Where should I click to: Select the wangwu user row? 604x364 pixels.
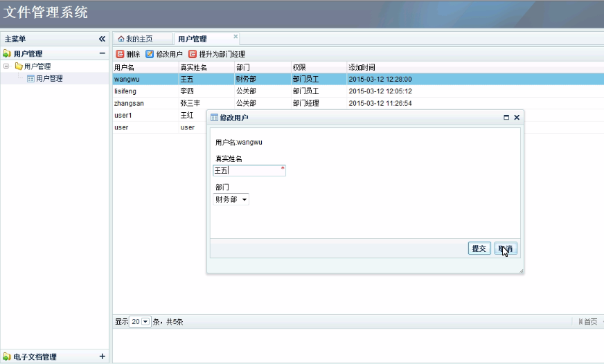pos(358,80)
